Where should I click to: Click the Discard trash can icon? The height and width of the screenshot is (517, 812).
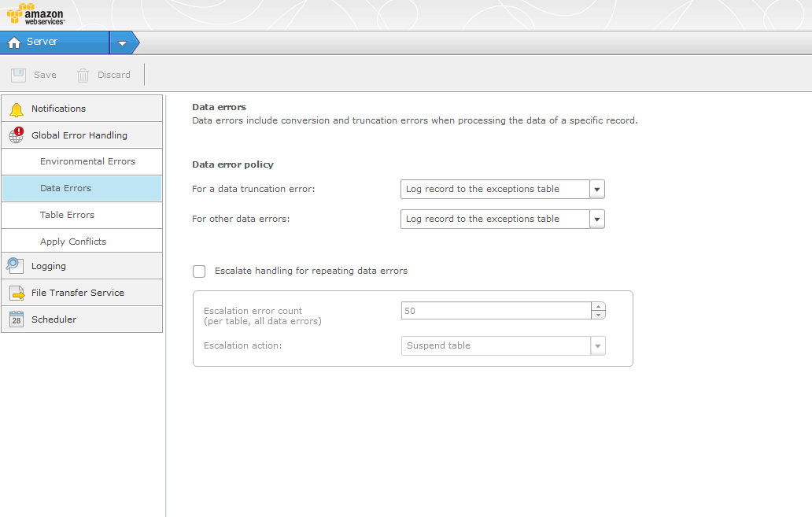click(x=83, y=75)
